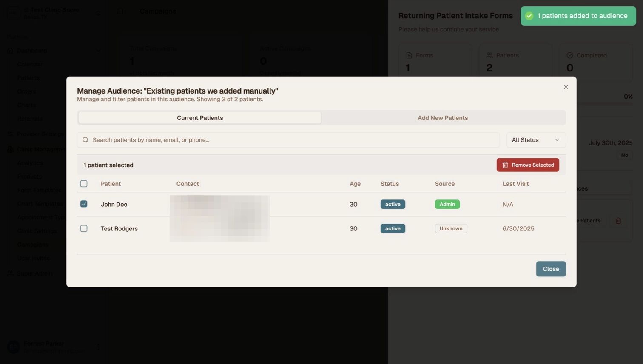Click the patient name Test Rodgers
This screenshot has width=643, height=364.
(119, 228)
